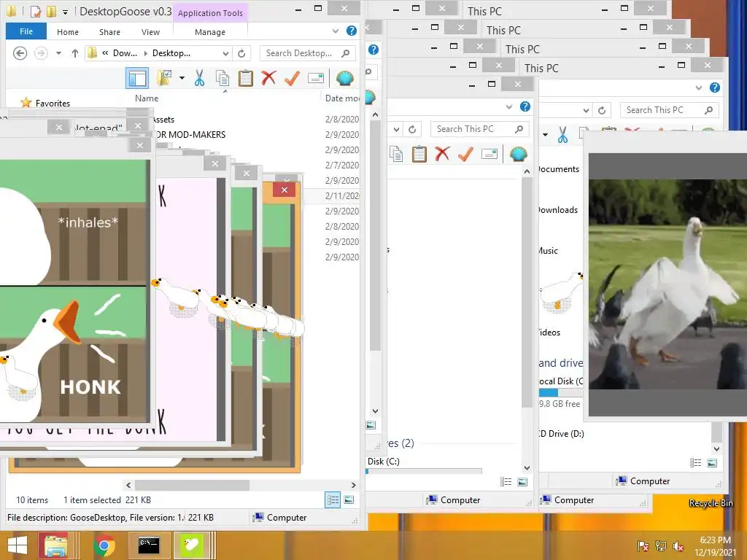Expand ribbon chevron in This PC window showing Disk (C:)
The height and width of the screenshot is (560, 747).
(508, 106)
